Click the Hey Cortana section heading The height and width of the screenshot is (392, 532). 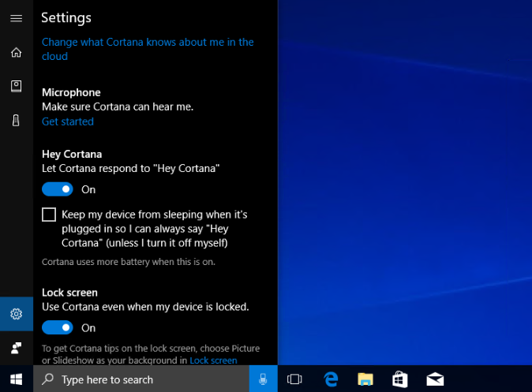point(72,155)
